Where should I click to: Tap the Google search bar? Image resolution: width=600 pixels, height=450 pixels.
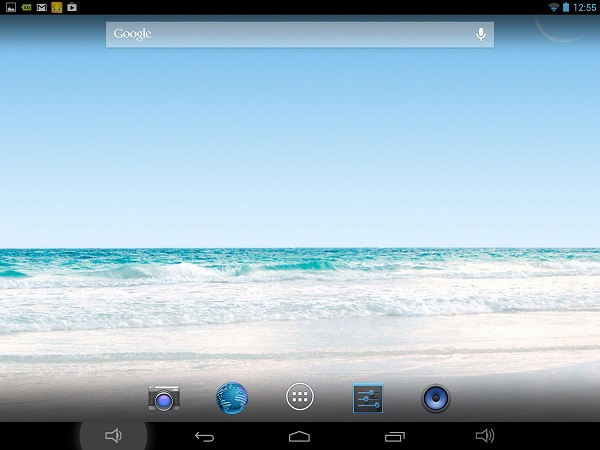click(x=300, y=35)
